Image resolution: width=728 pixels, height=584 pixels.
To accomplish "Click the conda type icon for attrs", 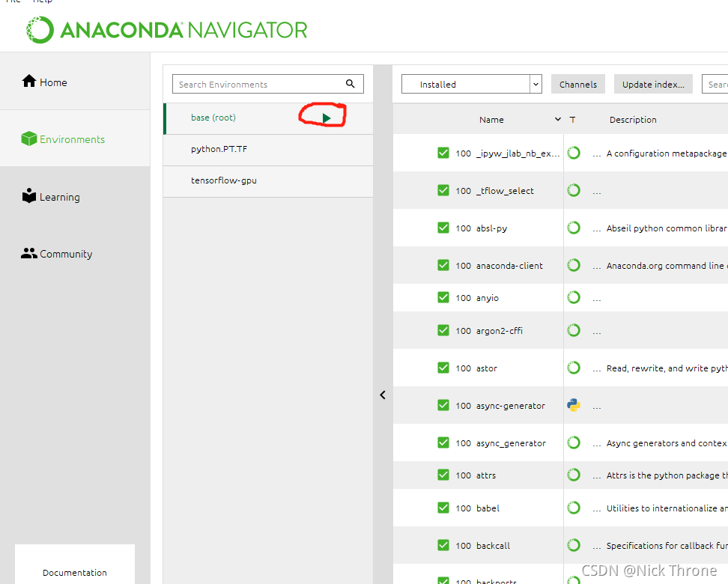I will 574,475.
